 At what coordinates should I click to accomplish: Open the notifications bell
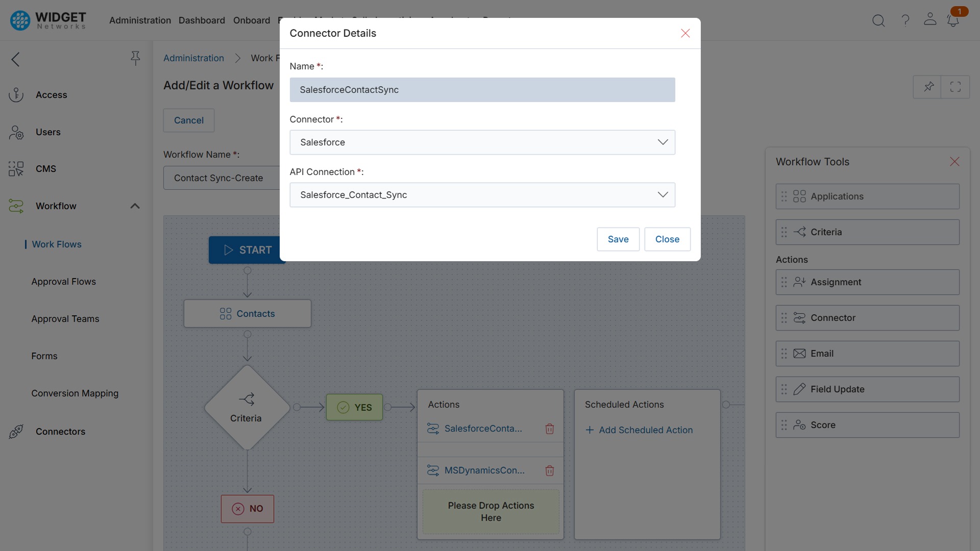(953, 20)
